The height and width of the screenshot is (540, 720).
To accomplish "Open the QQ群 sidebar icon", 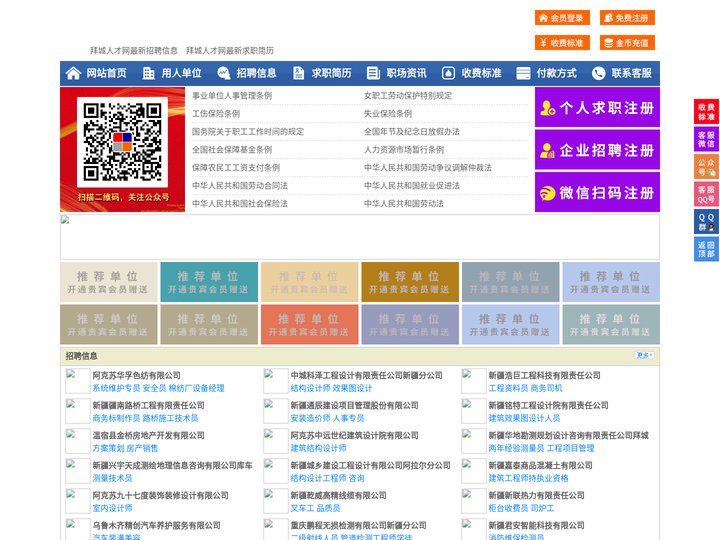I will point(706,222).
